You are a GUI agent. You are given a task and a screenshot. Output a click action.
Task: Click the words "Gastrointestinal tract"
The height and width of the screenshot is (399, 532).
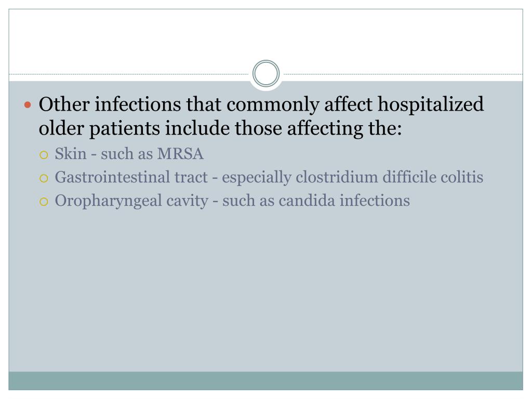click(x=131, y=177)
